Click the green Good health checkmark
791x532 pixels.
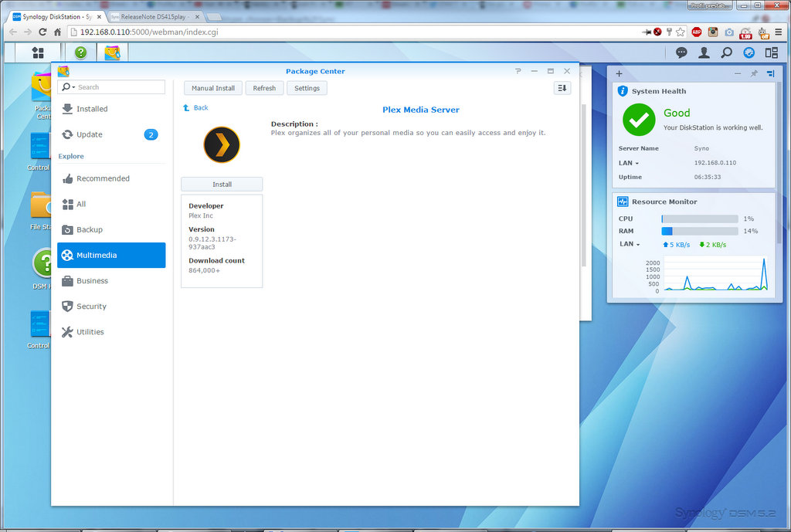(x=639, y=120)
